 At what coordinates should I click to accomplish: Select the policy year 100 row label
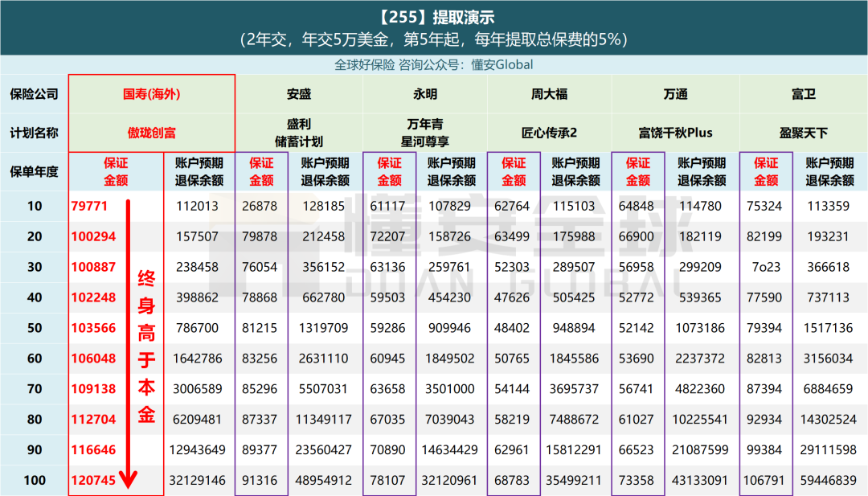pyautogui.click(x=35, y=481)
